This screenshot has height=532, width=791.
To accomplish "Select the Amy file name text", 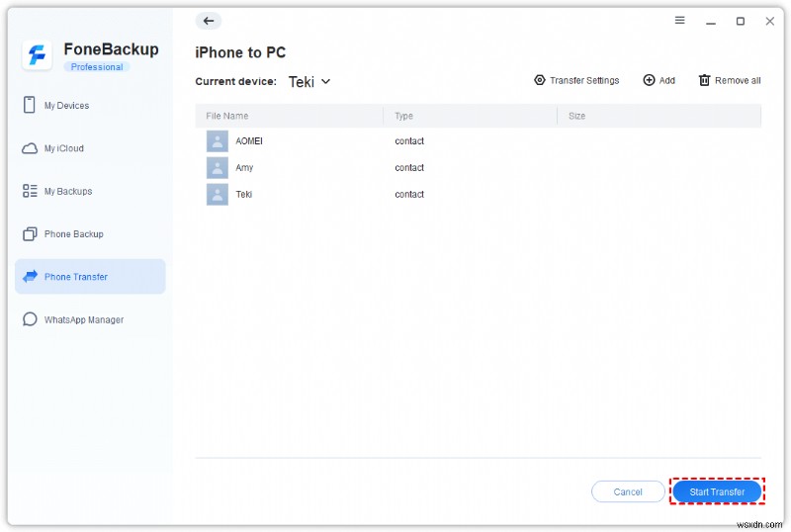I will coord(244,167).
